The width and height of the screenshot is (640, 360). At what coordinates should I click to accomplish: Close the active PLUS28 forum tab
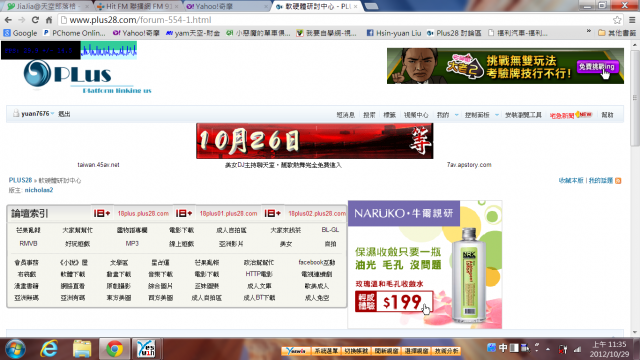coord(356,7)
